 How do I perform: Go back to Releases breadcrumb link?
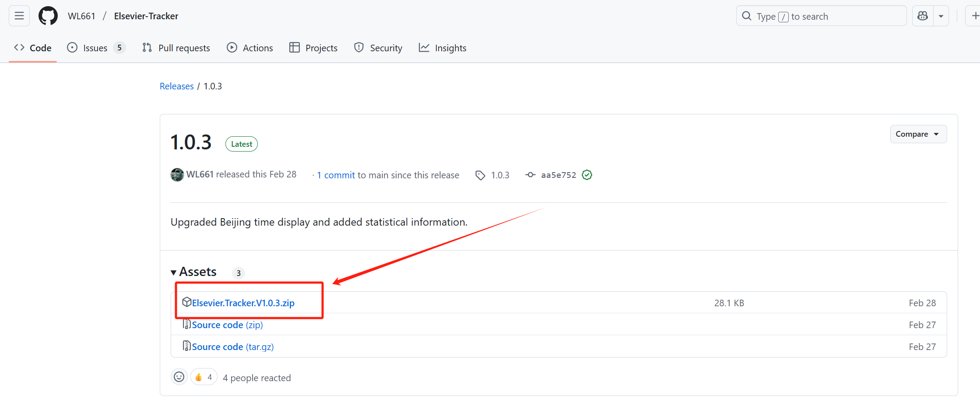pyautogui.click(x=176, y=86)
